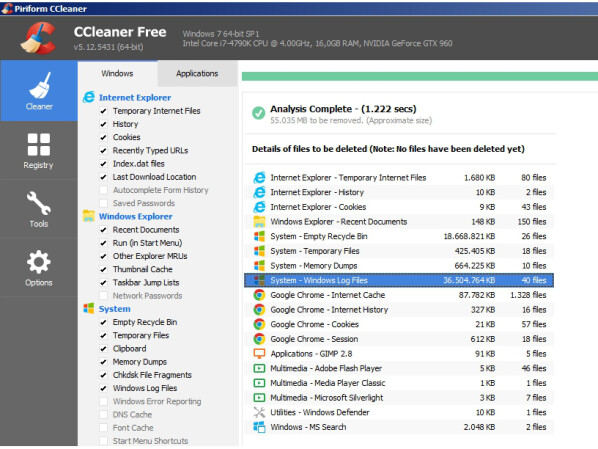This screenshot has height=449, width=598.
Task: Uncheck Temporary Internet Files checkbox
Action: (x=103, y=111)
